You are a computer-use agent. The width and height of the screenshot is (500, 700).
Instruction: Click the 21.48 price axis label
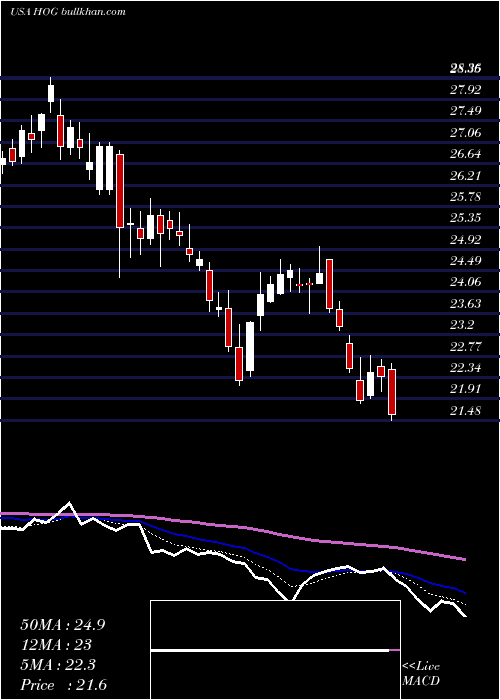tap(466, 410)
